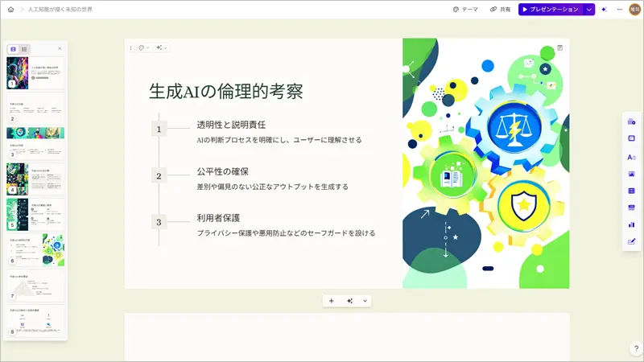
Task: Open the text formatting tool in right sidebar
Action: (631, 157)
